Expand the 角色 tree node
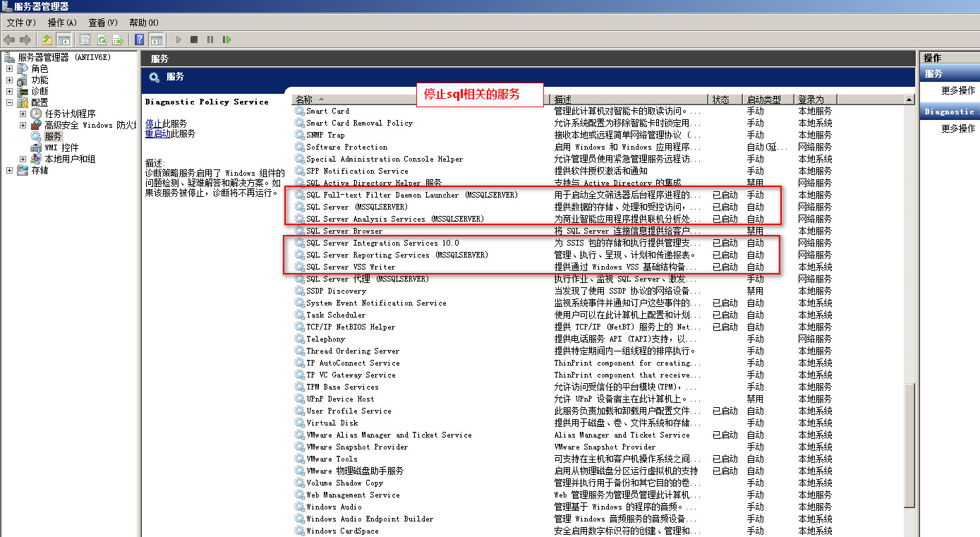This screenshot has height=537, width=980. 9,68
